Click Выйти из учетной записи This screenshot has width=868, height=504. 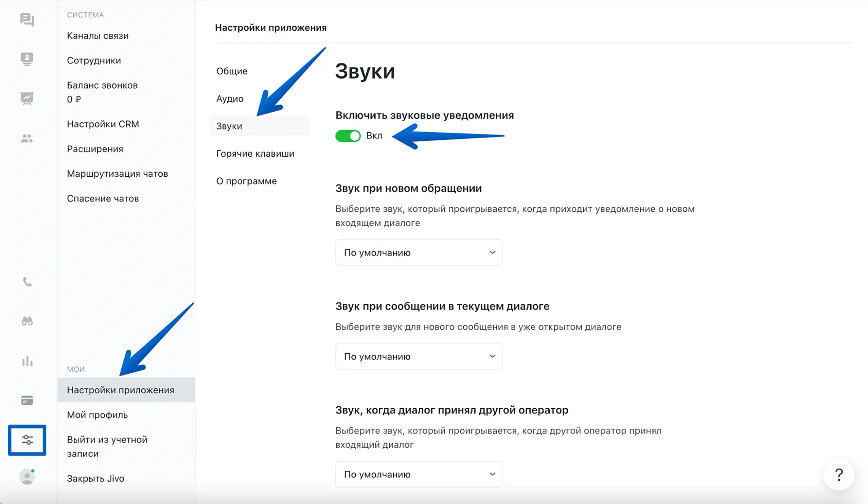[107, 447]
